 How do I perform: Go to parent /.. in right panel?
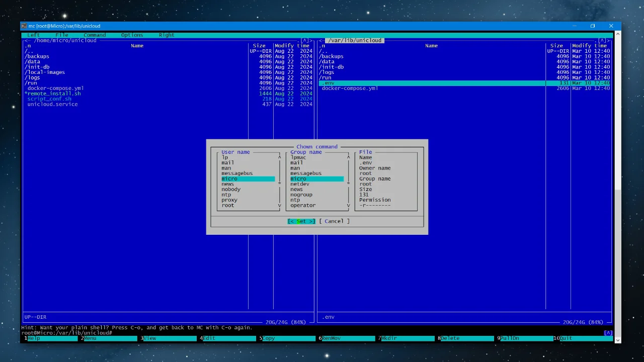[464, 51]
